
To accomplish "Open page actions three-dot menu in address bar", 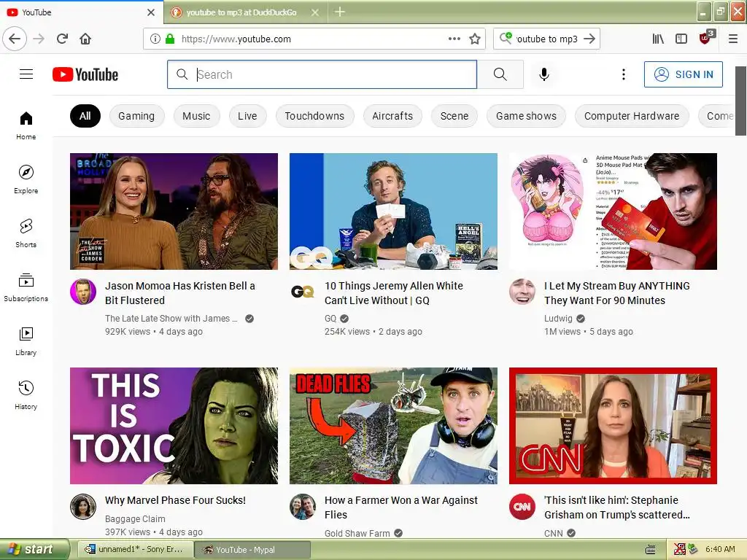I will pyautogui.click(x=454, y=39).
